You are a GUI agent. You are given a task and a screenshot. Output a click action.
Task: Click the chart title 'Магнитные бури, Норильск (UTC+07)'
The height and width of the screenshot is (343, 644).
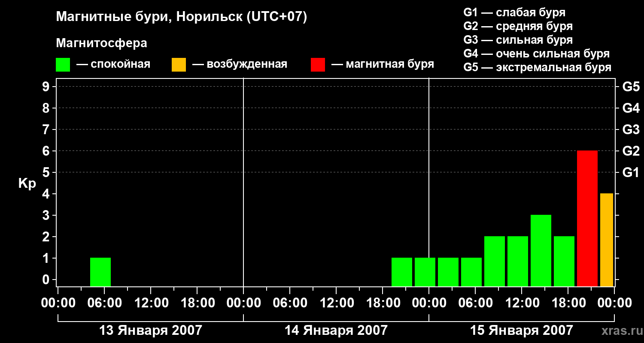click(x=182, y=17)
